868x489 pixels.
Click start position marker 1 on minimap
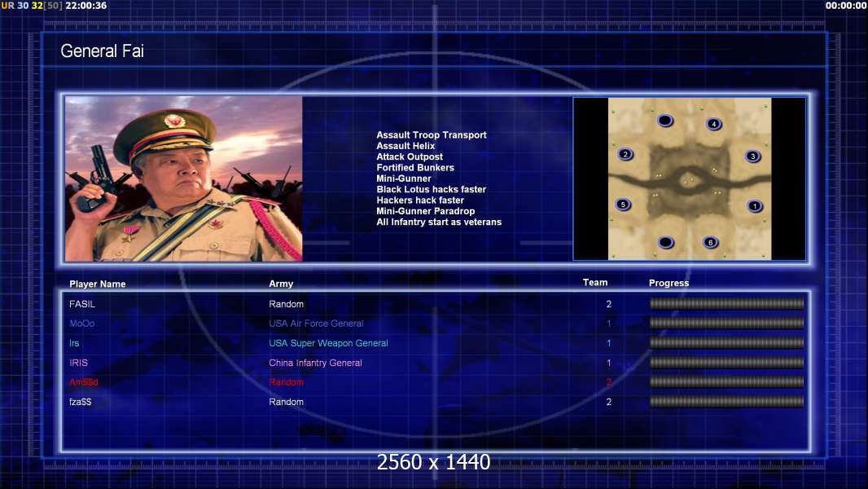click(x=755, y=206)
